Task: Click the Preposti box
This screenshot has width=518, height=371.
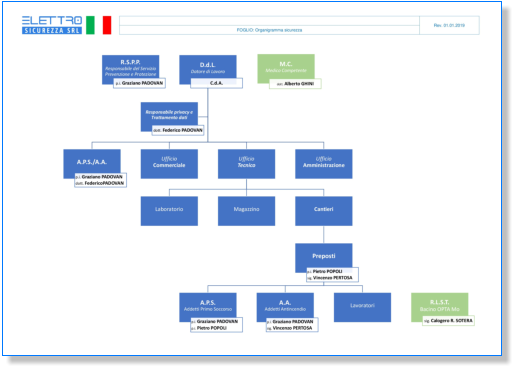Action: click(324, 258)
